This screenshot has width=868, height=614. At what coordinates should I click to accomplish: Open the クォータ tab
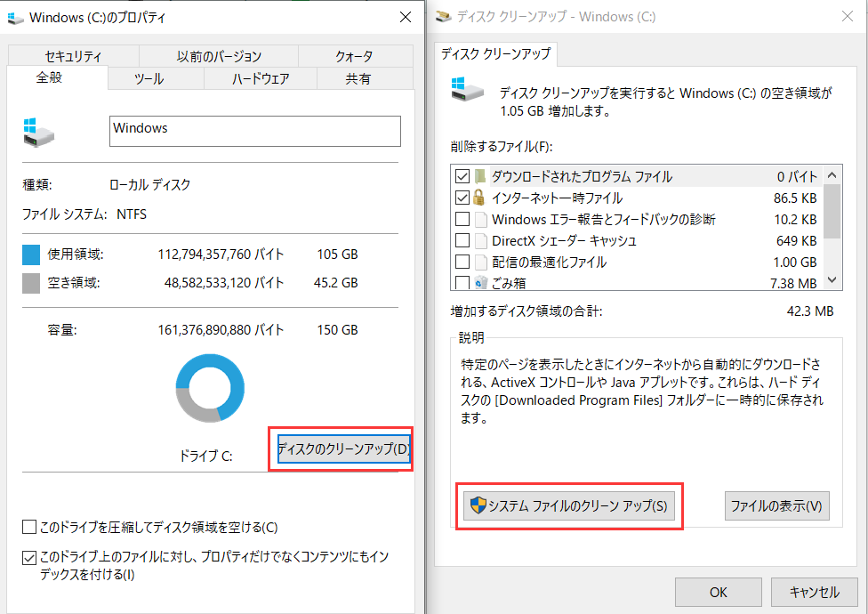(355, 56)
